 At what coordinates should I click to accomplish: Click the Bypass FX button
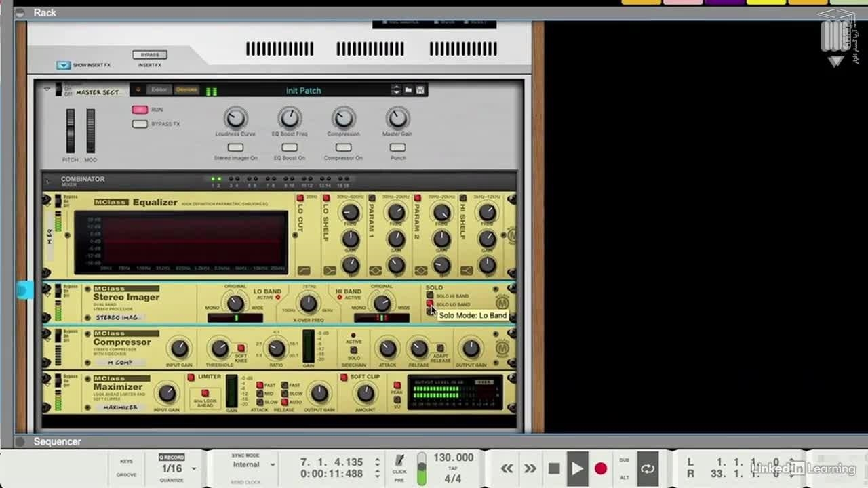coord(140,124)
